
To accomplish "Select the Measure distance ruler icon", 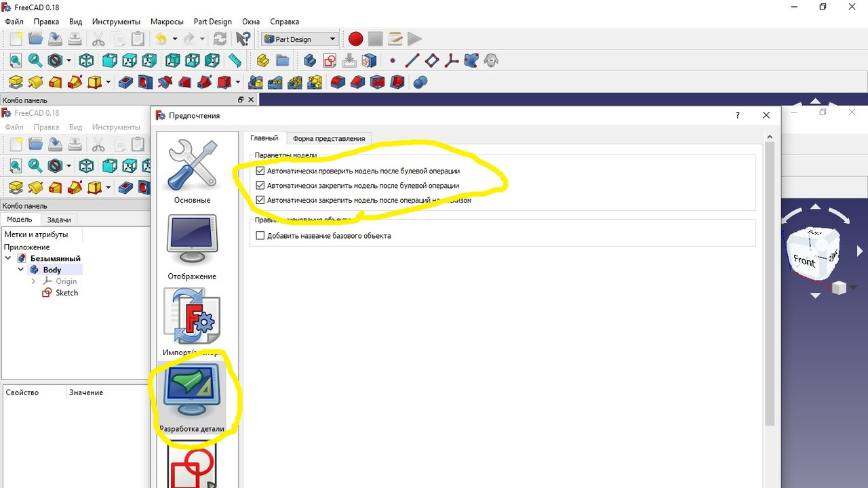I will (235, 61).
